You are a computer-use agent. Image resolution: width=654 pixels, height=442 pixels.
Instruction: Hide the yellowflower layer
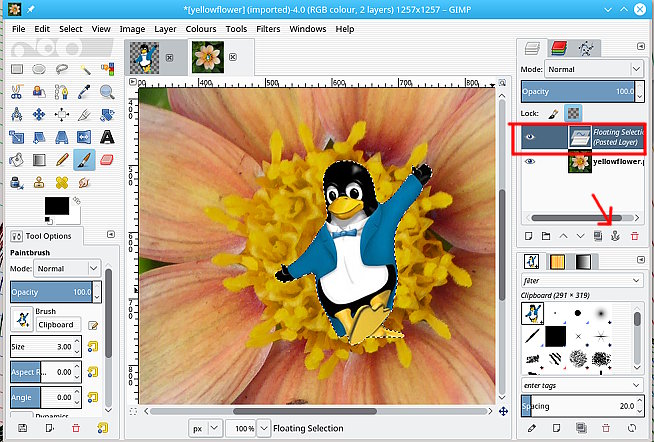(530, 161)
